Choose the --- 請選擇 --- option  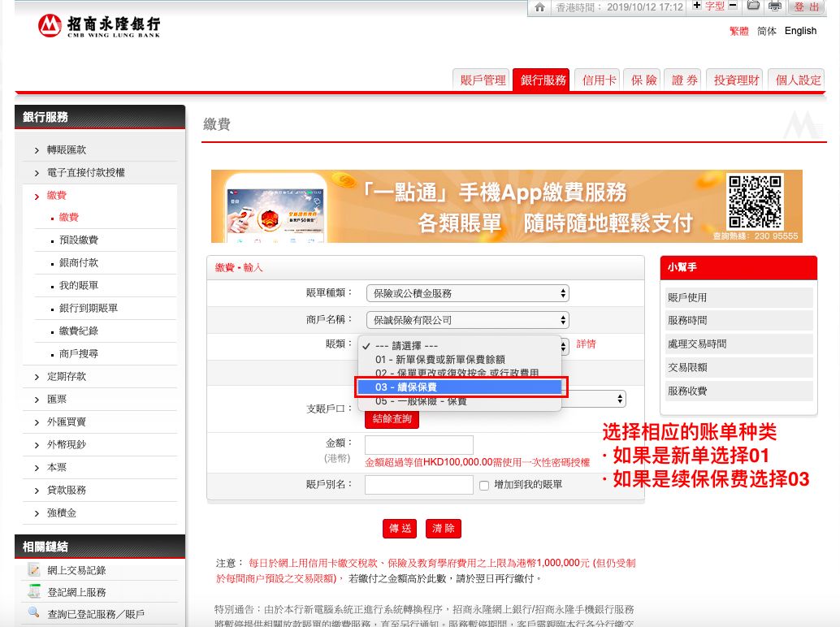point(460,346)
